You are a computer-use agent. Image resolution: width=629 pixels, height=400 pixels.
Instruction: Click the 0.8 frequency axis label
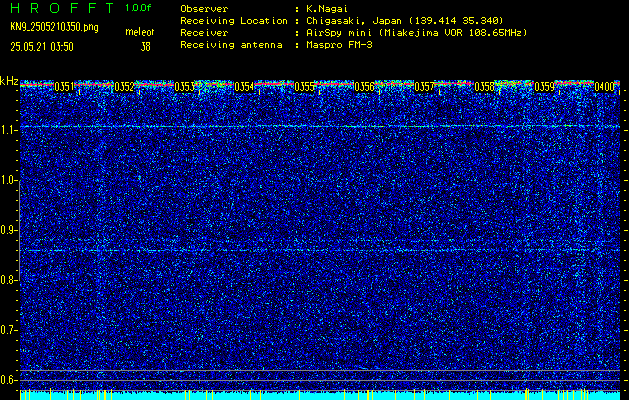coord(7,280)
